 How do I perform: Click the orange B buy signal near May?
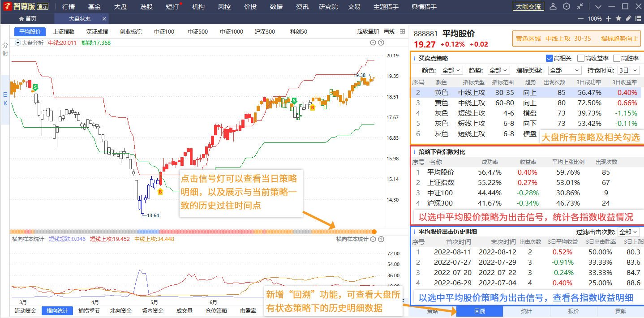coord(160,192)
